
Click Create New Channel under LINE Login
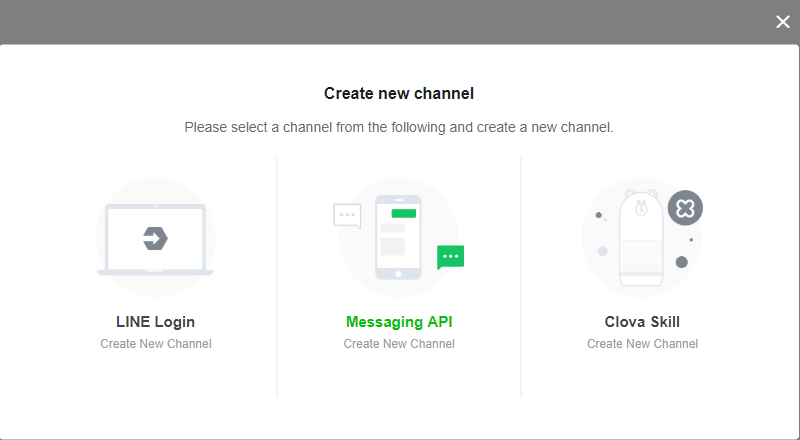pyautogui.click(x=156, y=344)
